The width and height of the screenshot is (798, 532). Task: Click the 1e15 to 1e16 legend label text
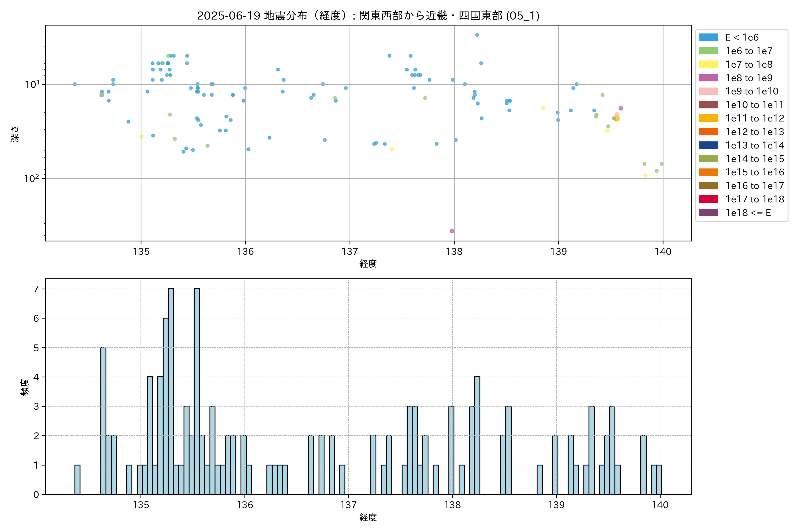point(755,172)
